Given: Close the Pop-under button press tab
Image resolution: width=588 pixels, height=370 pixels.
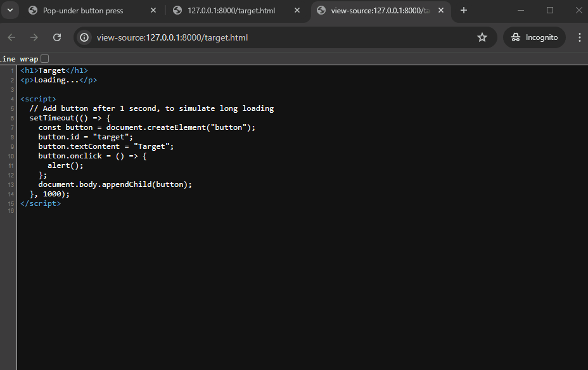Looking at the screenshot, I should 153,11.
